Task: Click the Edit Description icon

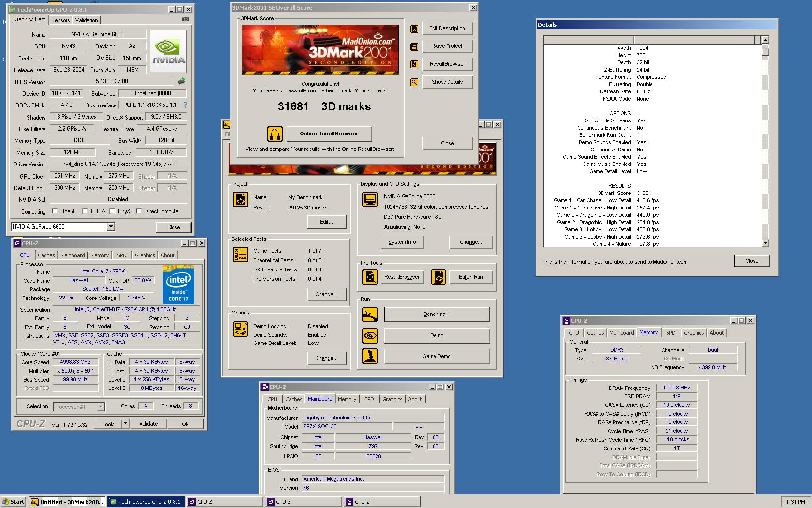Action: pos(414,29)
